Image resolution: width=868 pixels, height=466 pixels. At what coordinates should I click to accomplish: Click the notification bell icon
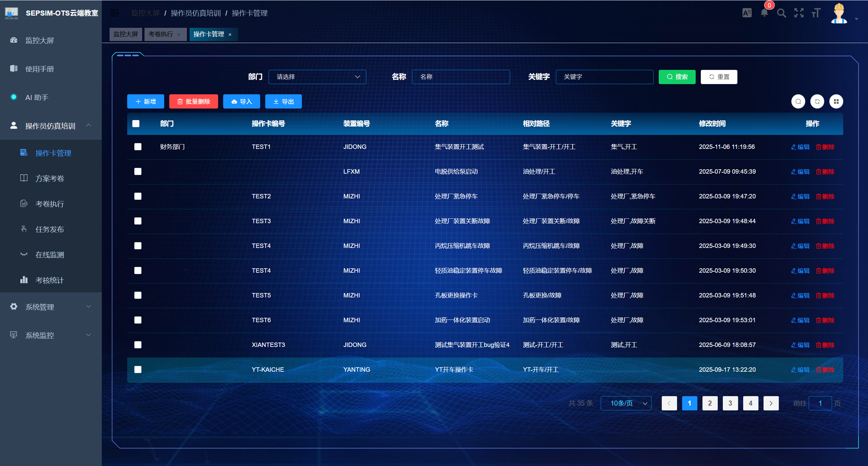click(764, 13)
